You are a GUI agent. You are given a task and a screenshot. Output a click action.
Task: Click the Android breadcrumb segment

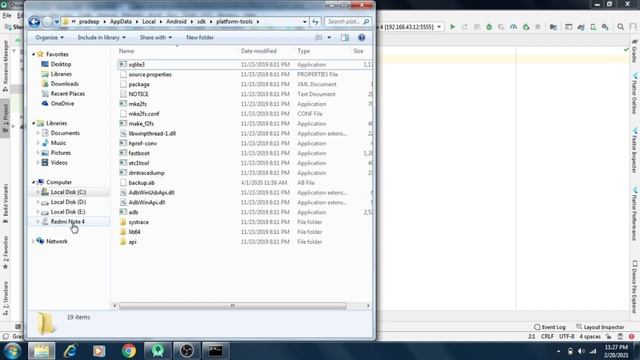176,22
